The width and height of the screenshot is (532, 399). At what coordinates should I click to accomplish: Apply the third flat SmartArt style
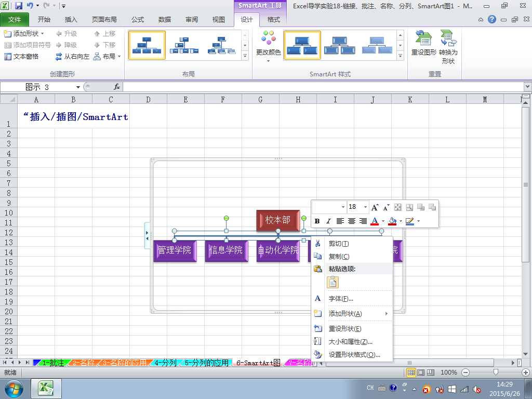pyautogui.click(x=377, y=45)
